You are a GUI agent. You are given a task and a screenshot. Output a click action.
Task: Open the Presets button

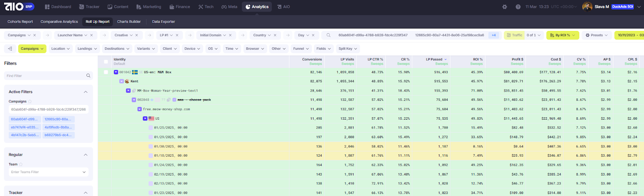[x=597, y=35]
